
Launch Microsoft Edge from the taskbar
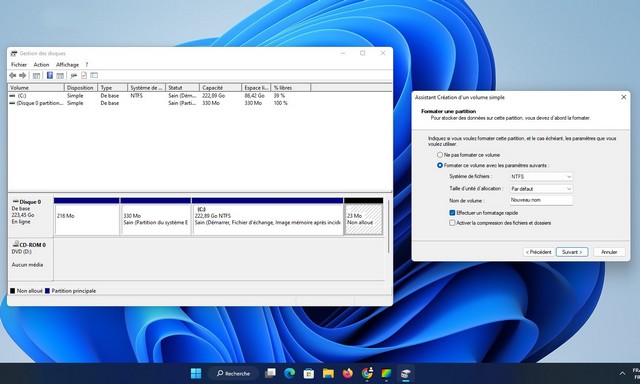289,373
